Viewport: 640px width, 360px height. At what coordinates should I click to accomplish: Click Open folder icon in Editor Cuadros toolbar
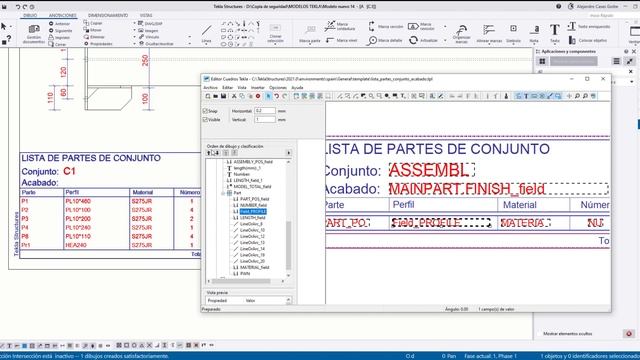pos(216,96)
